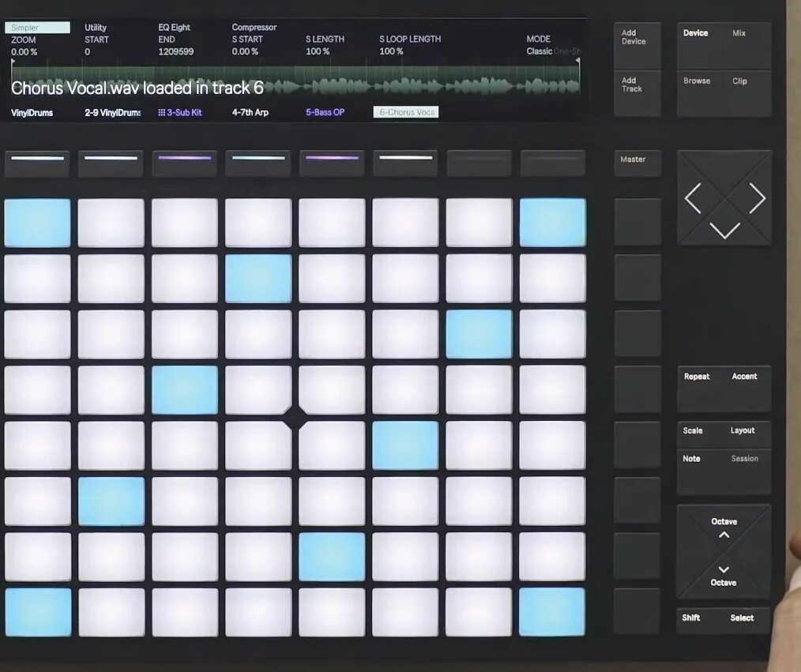Click the START value 0

(x=88, y=51)
